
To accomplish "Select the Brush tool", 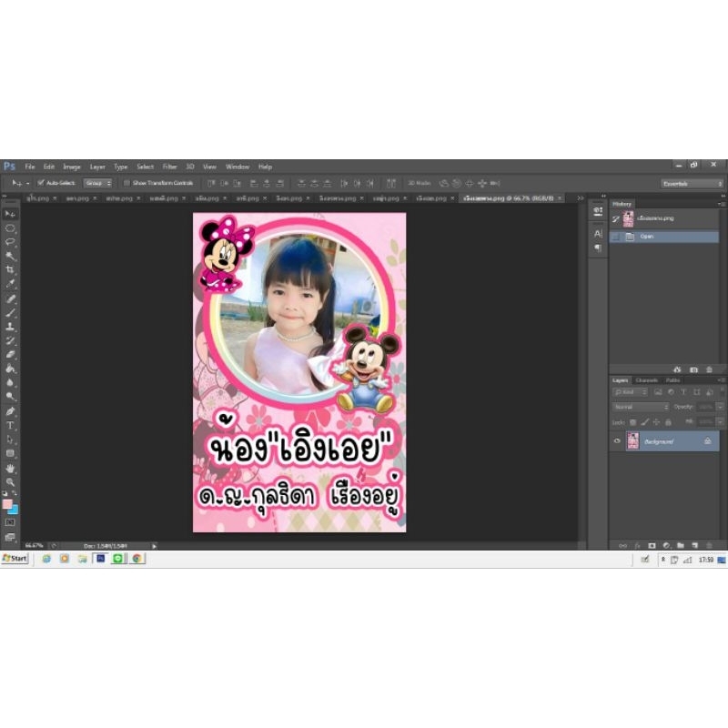I will [x=10, y=312].
